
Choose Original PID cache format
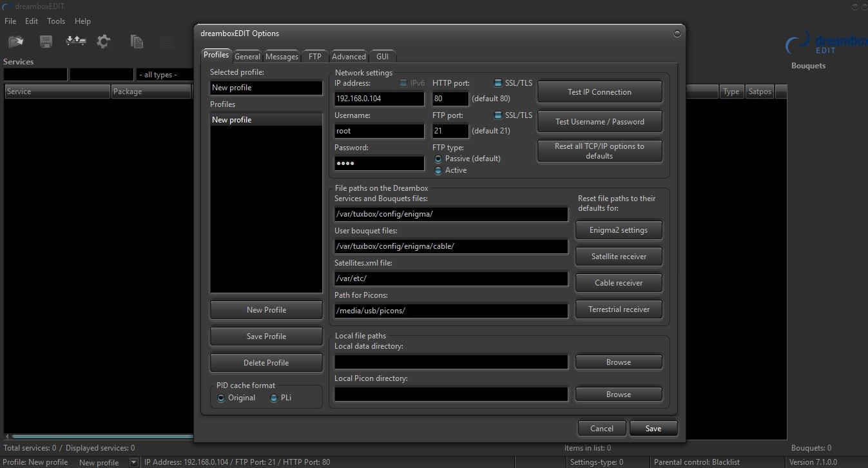tap(222, 398)
